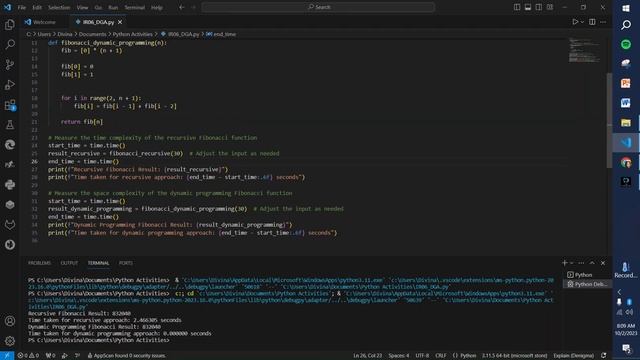
Task: Switch to the PORTS panel tab
Action: 126,263
